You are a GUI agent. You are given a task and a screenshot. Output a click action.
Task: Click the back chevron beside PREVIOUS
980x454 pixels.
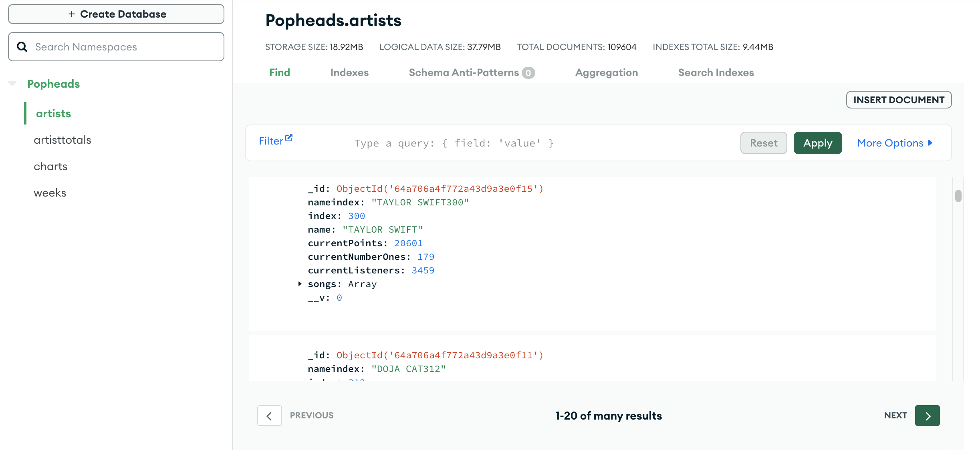click(269, 416)
